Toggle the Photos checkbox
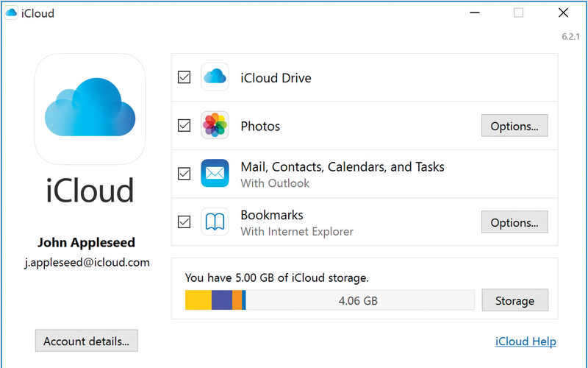 184,126
